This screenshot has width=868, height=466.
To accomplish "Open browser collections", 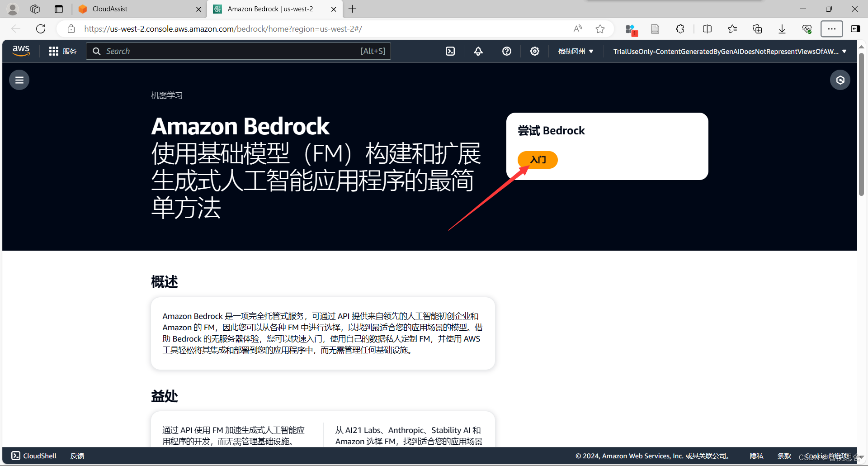I will (757, 29).
